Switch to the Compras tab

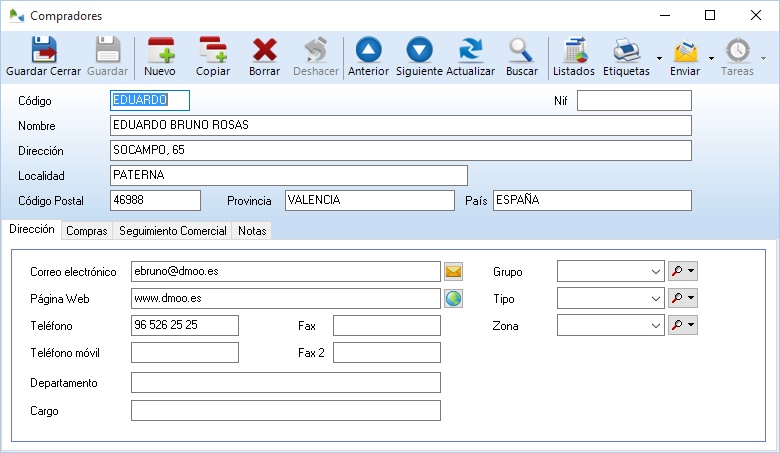[x=86, y=231]
